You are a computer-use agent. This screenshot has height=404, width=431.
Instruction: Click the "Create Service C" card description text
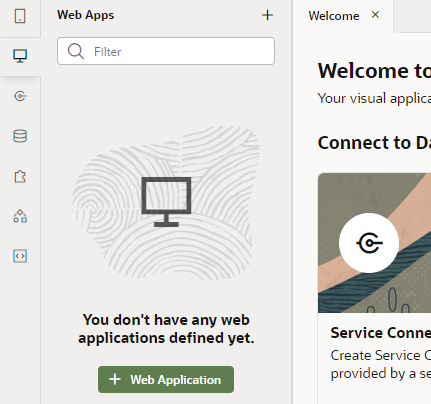[381, 364]
